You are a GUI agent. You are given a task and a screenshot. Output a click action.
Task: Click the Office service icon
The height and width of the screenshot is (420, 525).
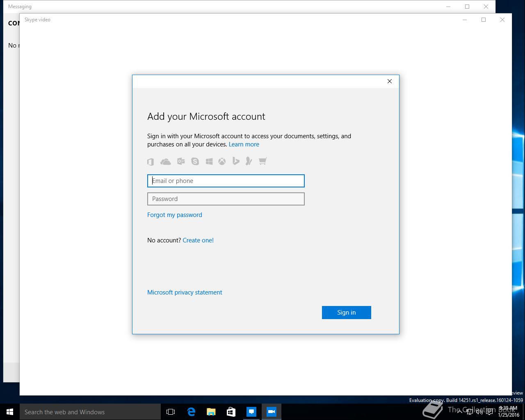pos(151,162)
